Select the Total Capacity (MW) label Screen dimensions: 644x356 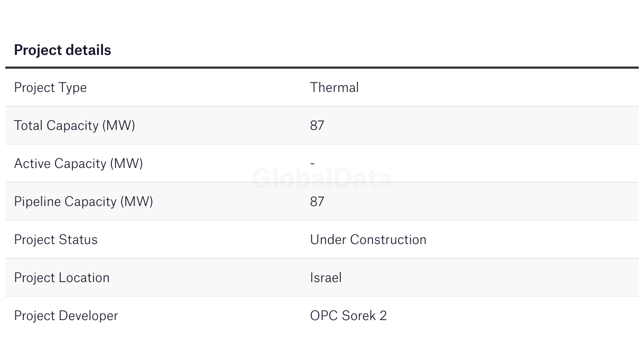tap(74, 126)
